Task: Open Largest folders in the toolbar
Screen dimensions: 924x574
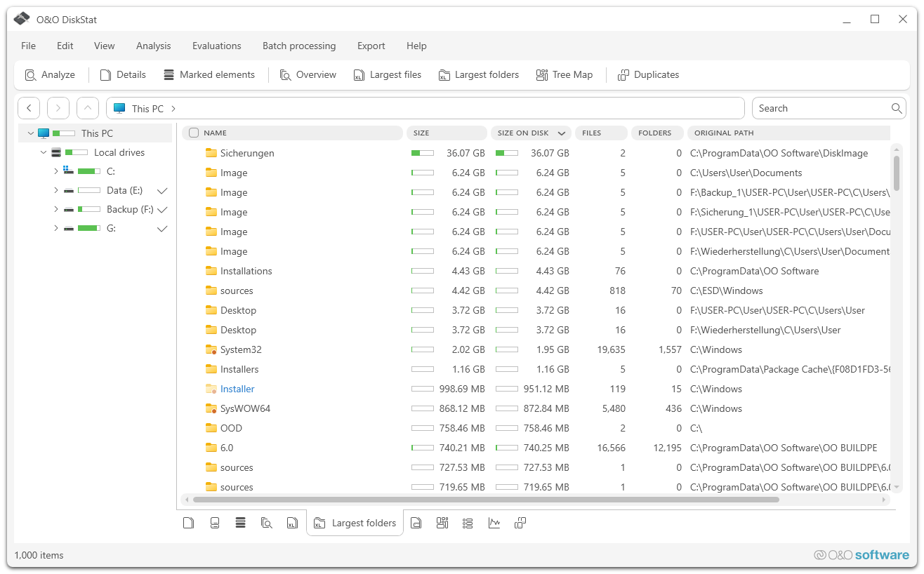Action: 479,74
